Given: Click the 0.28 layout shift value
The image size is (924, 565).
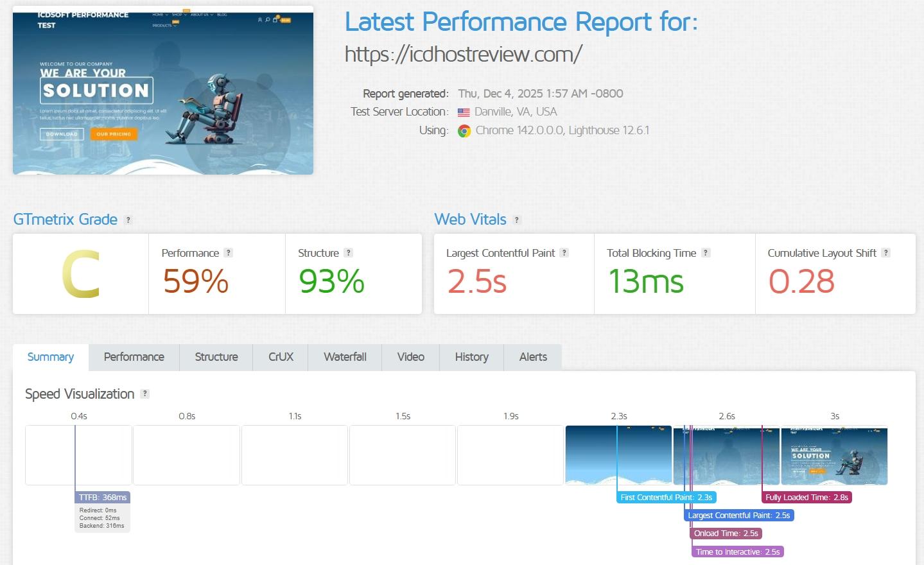Looking at the screenshot, I should click(x=801, y=281).
